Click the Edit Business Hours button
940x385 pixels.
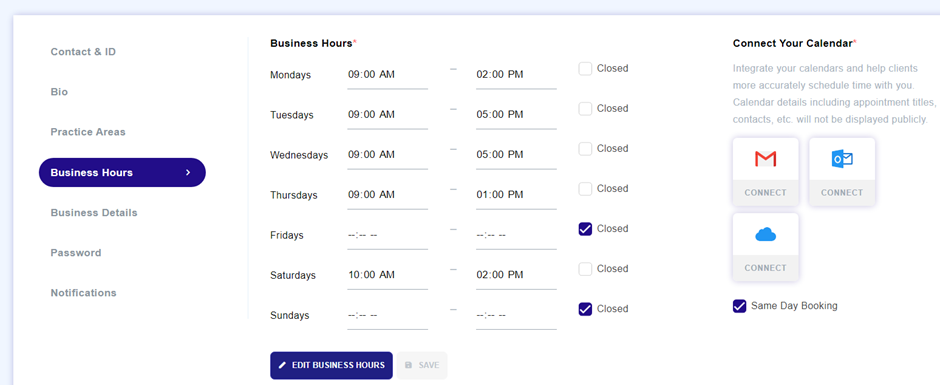pyautogui.click(x=332, y=365)
